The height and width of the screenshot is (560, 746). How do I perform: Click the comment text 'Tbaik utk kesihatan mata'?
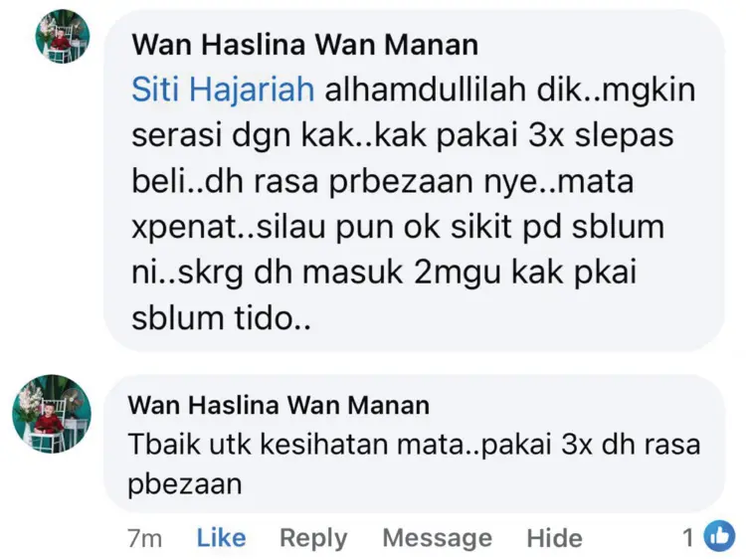pos(295,445)
